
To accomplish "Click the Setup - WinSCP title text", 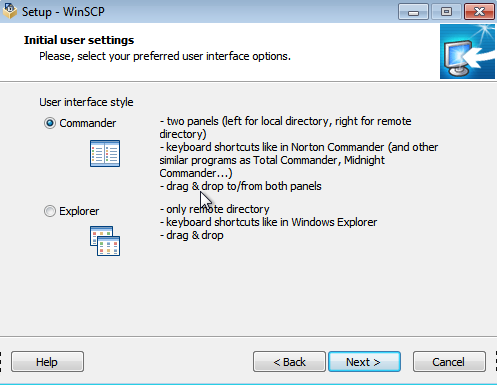I will (x=63, y=12).
